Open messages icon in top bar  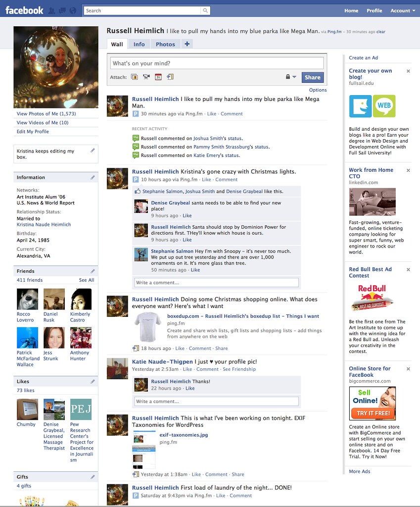(62, 11)
